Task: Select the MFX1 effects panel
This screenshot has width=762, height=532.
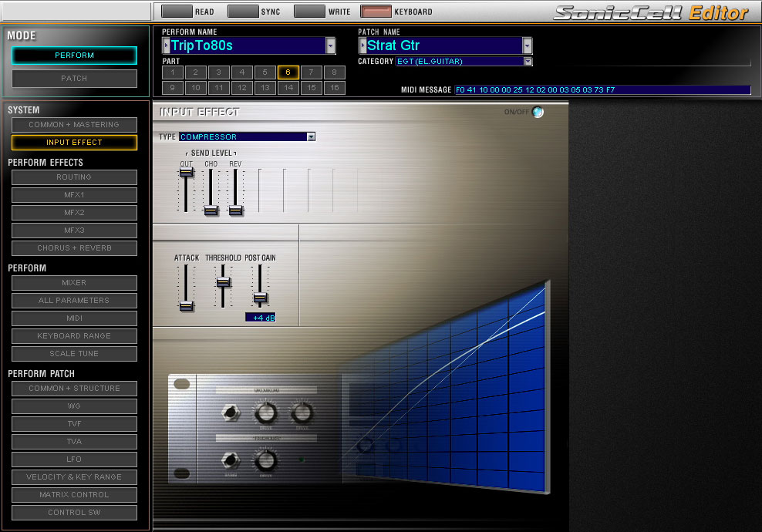Action: (74, 194)
